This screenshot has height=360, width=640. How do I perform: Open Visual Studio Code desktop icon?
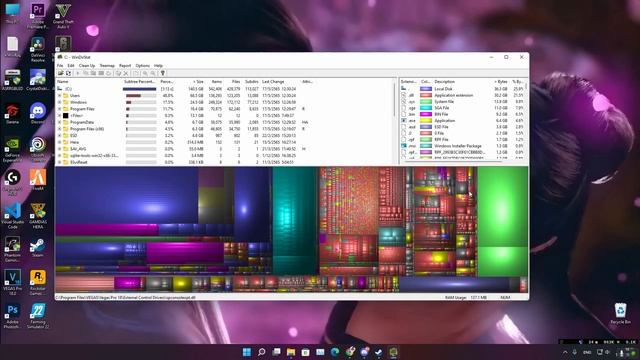[12, 216]
